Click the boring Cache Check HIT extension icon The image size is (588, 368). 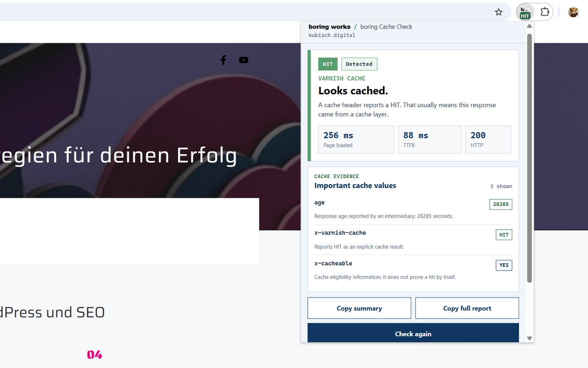(525, 12)
